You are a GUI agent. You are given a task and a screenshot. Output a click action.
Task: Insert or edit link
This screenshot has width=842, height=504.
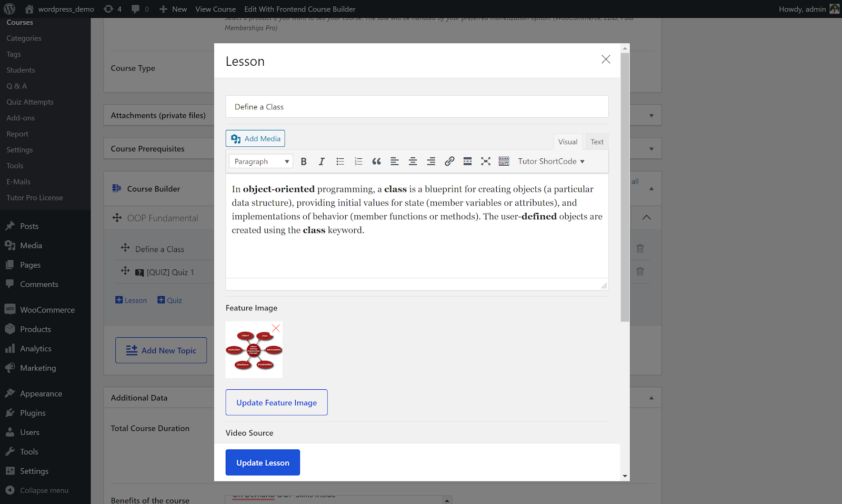449,162
